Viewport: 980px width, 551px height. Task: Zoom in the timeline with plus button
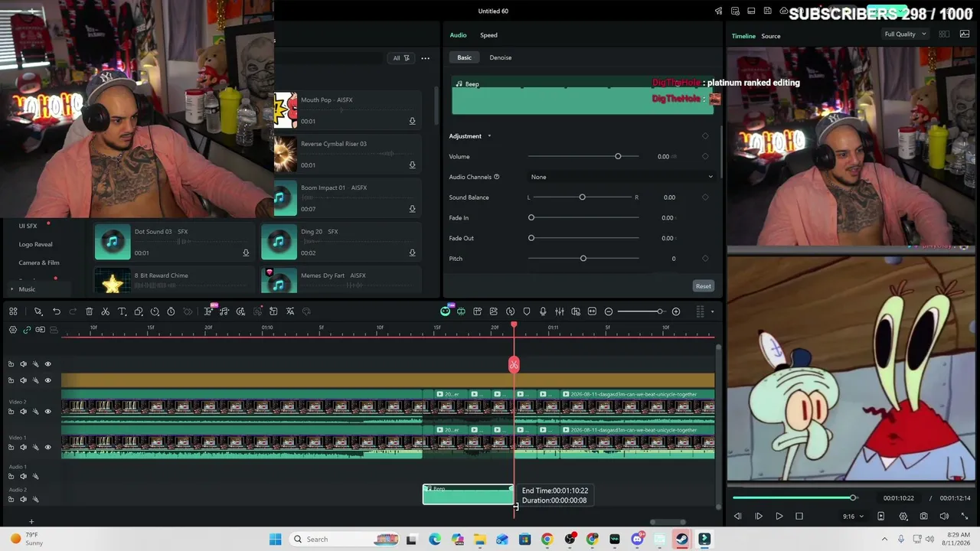pos(676,311)
